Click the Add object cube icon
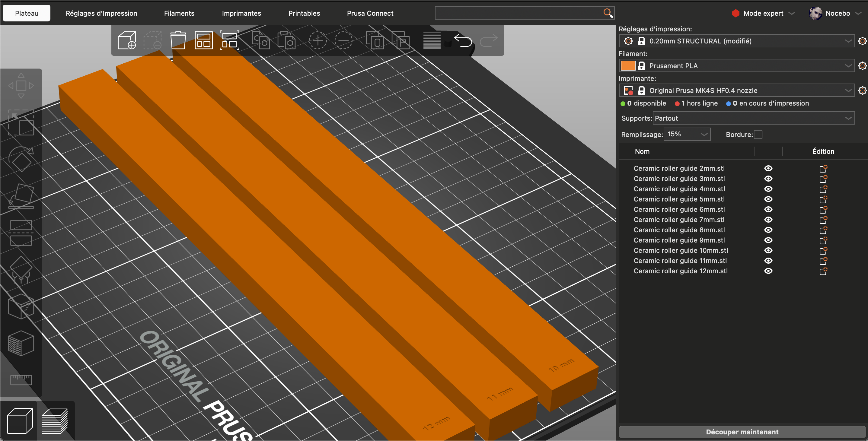The image size is (868, 441). click(x=127, y=40)
